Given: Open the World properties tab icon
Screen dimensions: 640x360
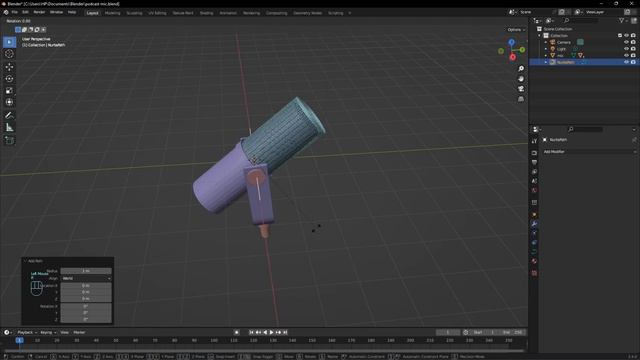Looking at the screenshot, I should (x=534, y=191).
